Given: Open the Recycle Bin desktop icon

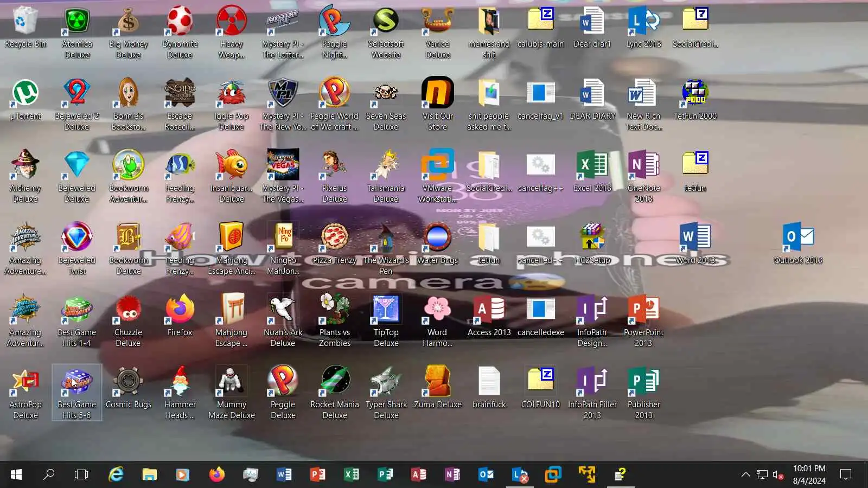Looking at the screenshot, I should [x=25, y=27].
